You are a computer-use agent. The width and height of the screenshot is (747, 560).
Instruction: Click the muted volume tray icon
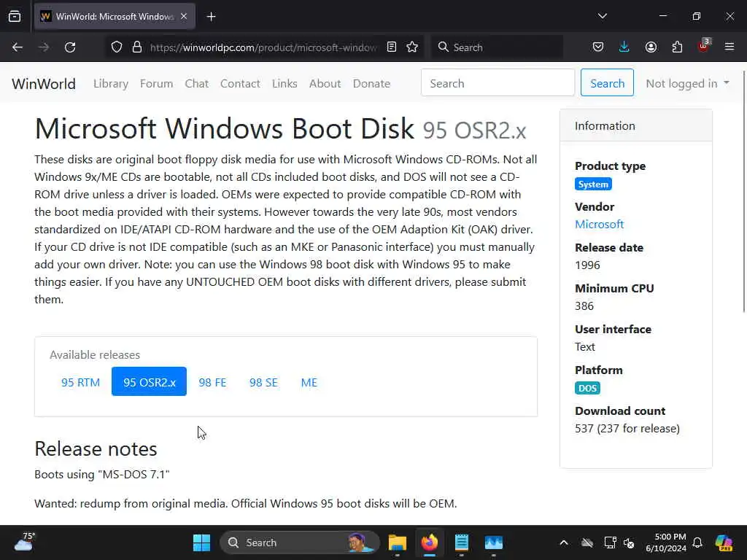click(x=629, y=542)
